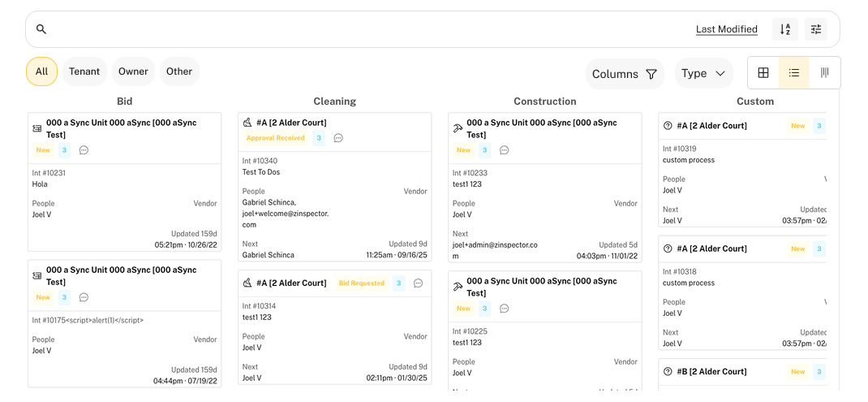Select the Other filter chip
Screen dimensions: 868x402
point(179,71)
